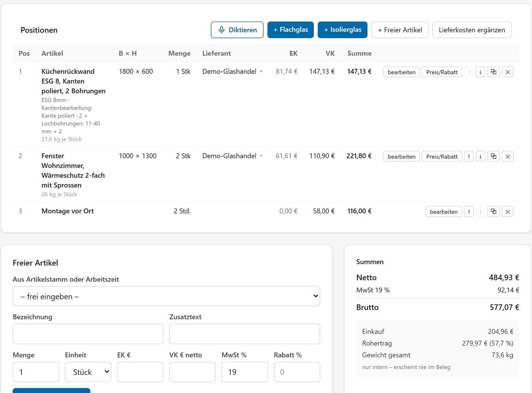Select the Rohertrag value '279,97 € (57,7 %)'

(488, 343)
